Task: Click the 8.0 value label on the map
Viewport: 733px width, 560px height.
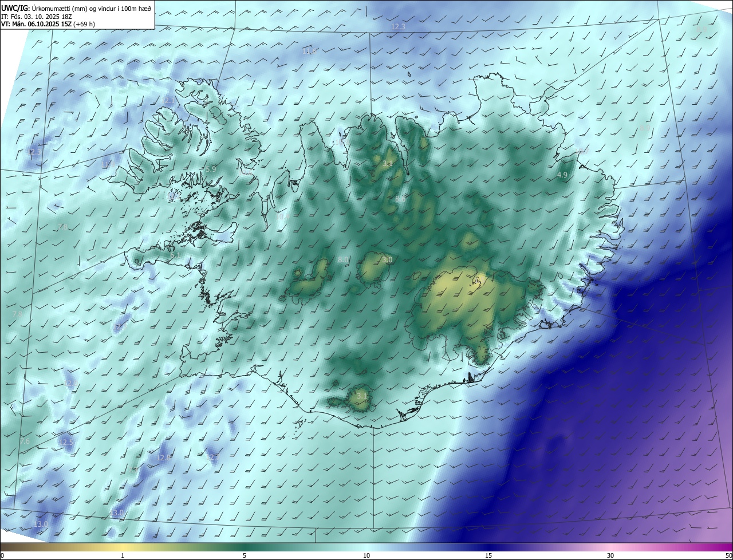Action: 343,260
